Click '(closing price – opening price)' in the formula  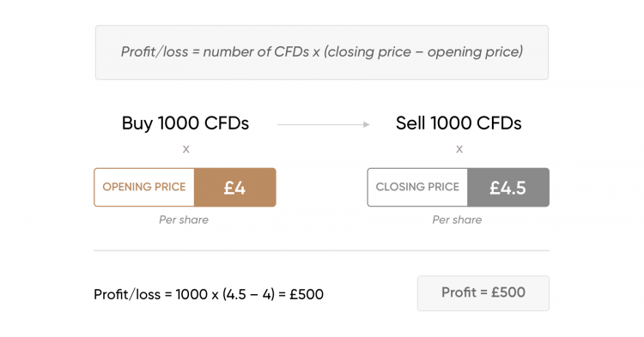(x=423, y=52)
